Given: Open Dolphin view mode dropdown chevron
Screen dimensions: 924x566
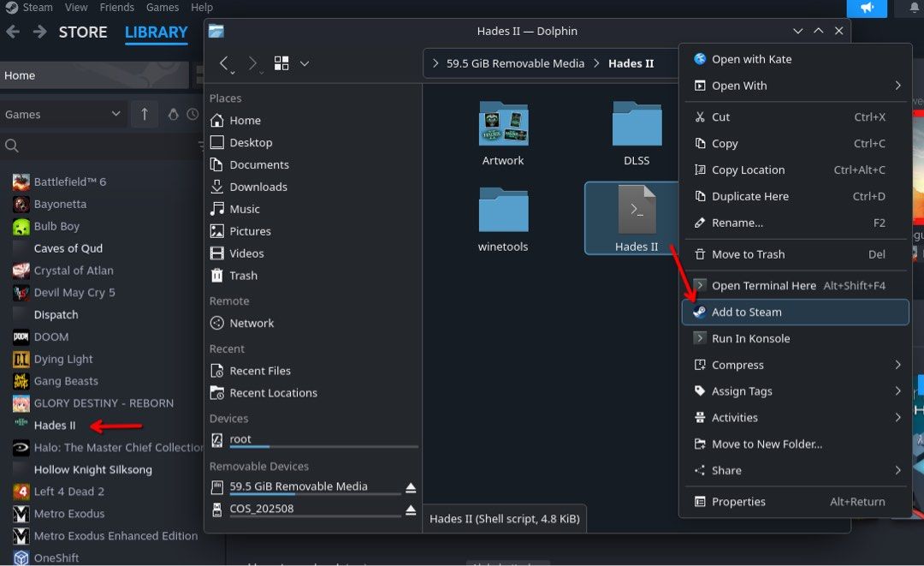Looking at the screenshot, I should click(x=304, y=63).
